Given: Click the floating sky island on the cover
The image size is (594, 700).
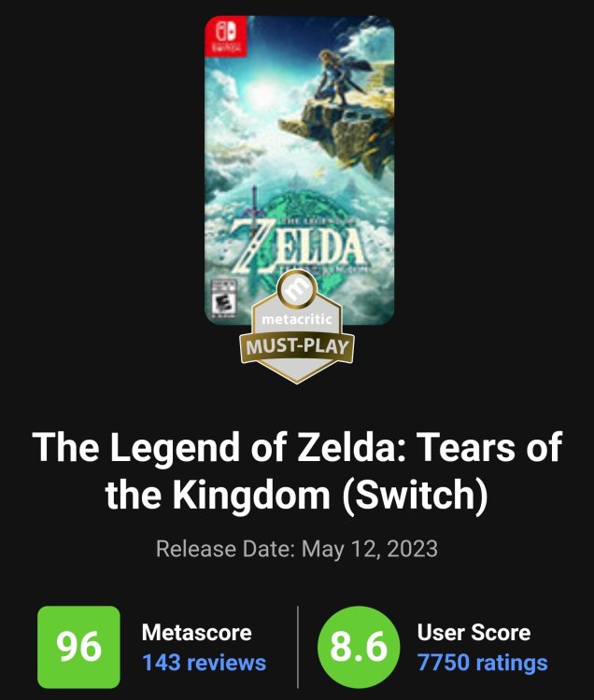Looking at the screenshot, I should [340, 130].
